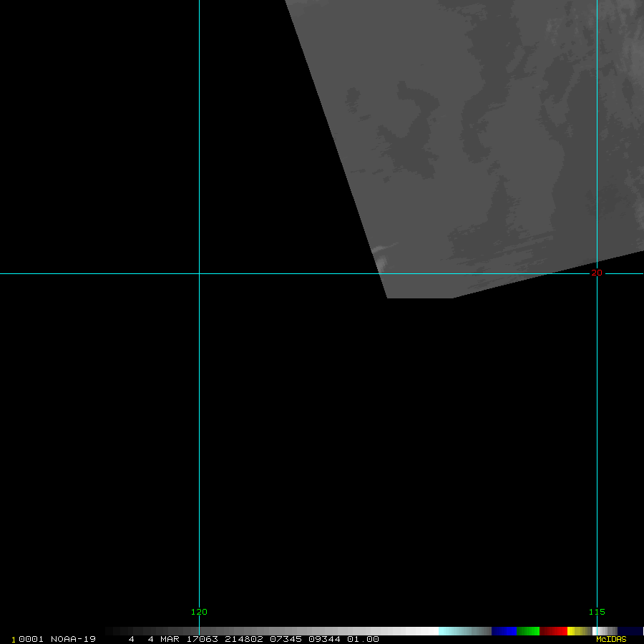Click the NOAA-19 satellite name text
Screen dimensions: 644x644
tap(73, 639)
